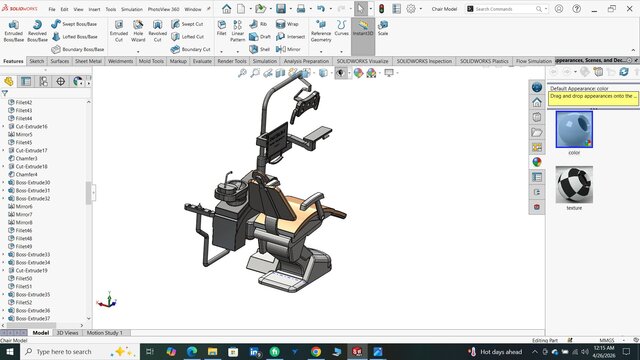Click the Rebuild traffic light icon
The image size is (640, 360).
pyautogui.click(x=382, y=9)
